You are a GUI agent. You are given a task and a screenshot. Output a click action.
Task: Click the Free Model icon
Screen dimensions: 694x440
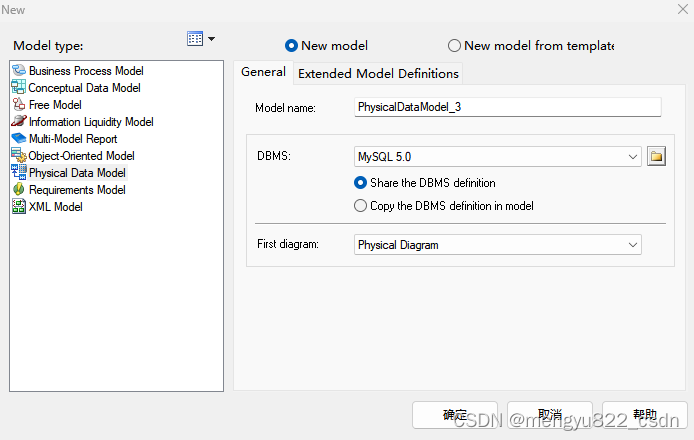coord(19,104)
